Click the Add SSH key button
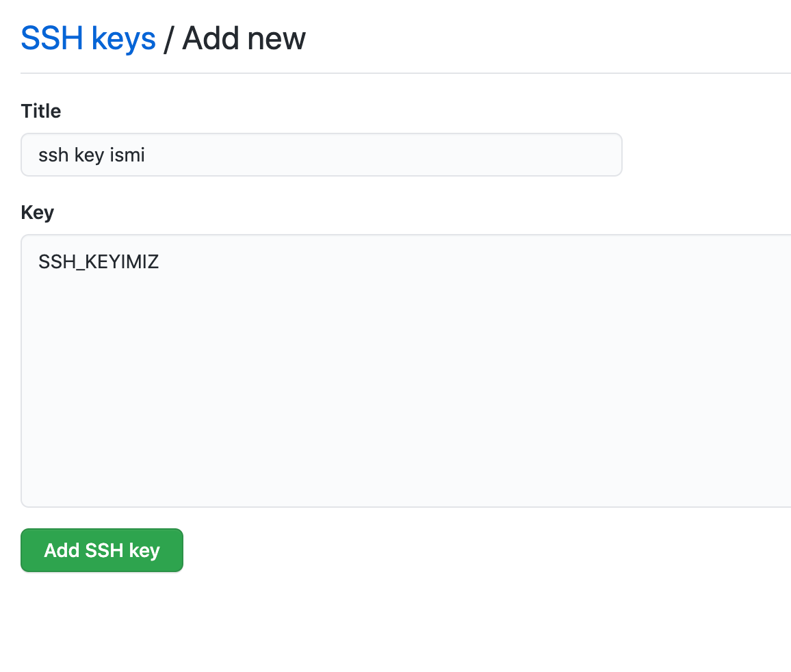 pos(102,550)
